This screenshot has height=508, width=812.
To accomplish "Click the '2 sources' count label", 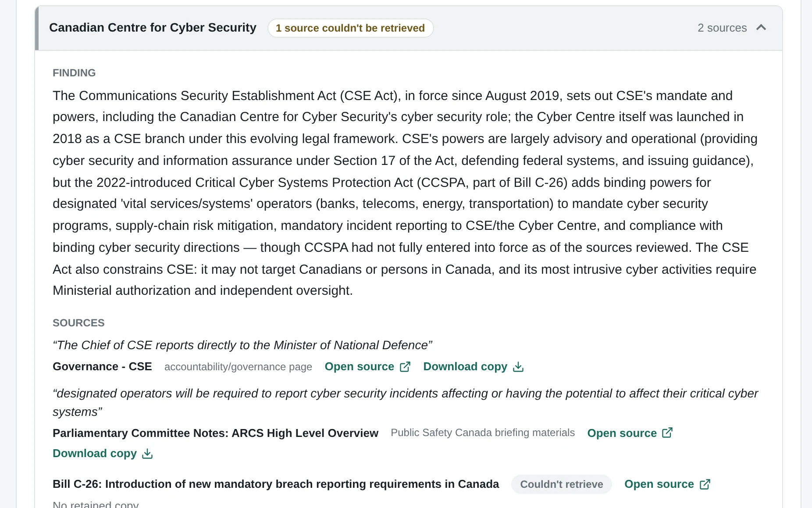I will 722,28.
